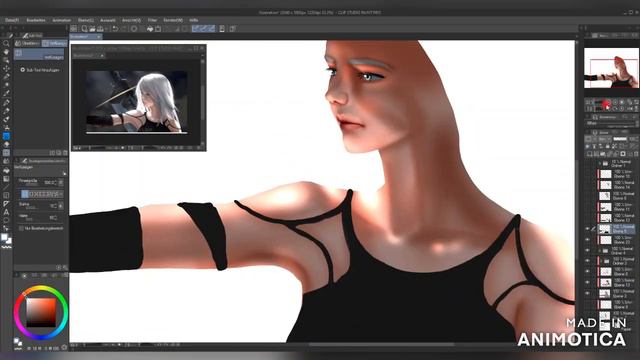
Task: Open the Hilfe menu
Action: click(194, 20)
